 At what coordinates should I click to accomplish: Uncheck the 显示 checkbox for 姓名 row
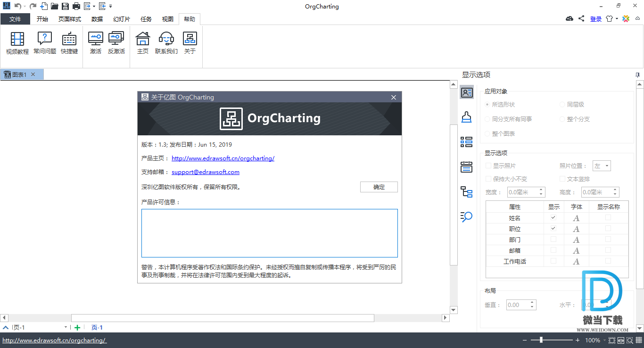pos(553,217)
